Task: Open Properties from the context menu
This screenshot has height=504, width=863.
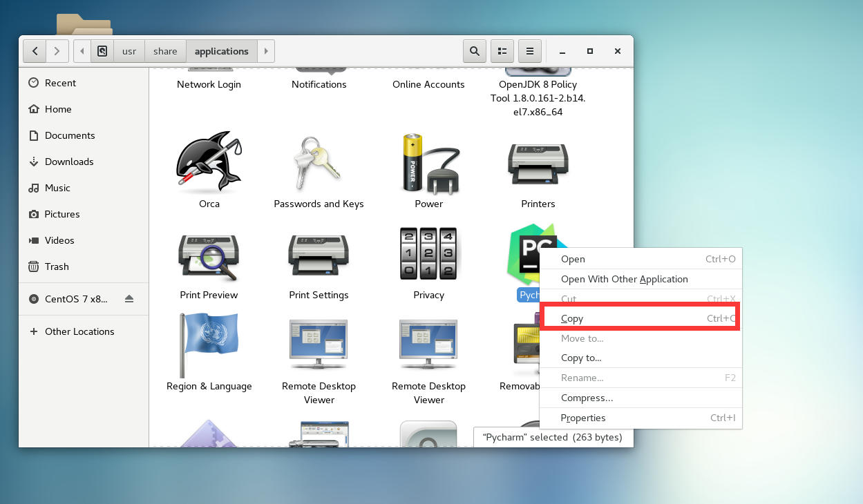Action: click(x=583, y=418)
